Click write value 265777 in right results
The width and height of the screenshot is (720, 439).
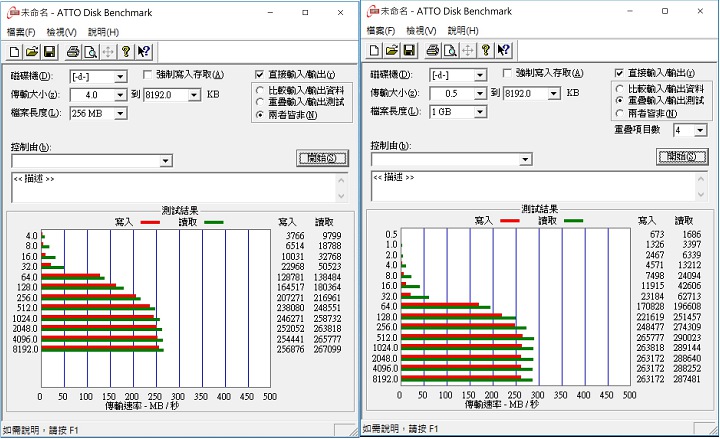[650, 338]
